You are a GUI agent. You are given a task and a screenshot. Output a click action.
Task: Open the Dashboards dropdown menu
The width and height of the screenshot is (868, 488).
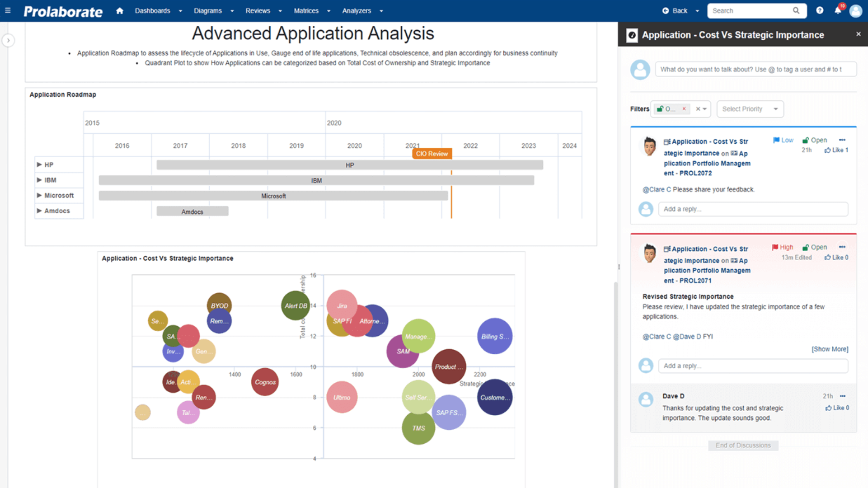(152, 10)
